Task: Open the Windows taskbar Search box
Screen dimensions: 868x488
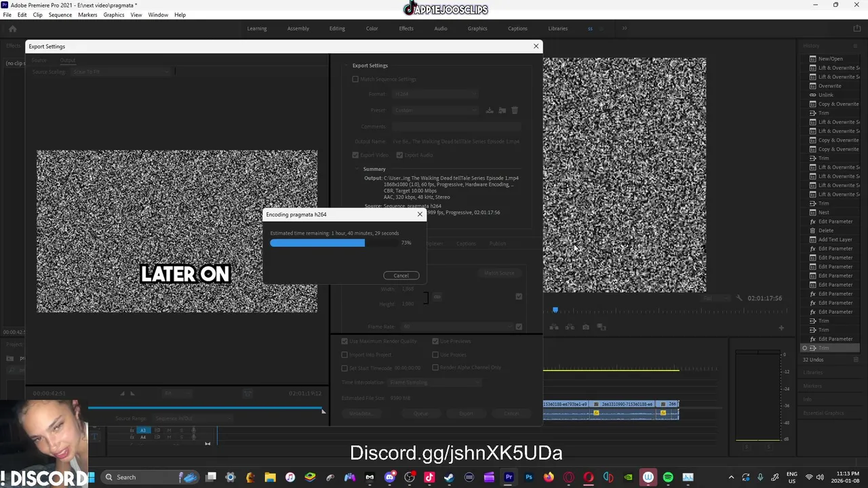Action: (x=151, y=477)
